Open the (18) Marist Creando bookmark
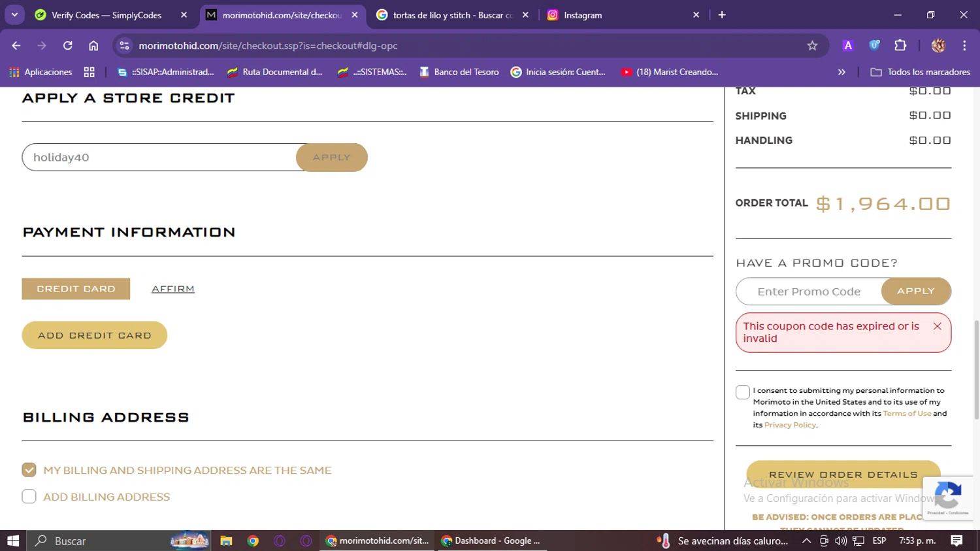This screenshot has width=980, height=551. (670, 72)
